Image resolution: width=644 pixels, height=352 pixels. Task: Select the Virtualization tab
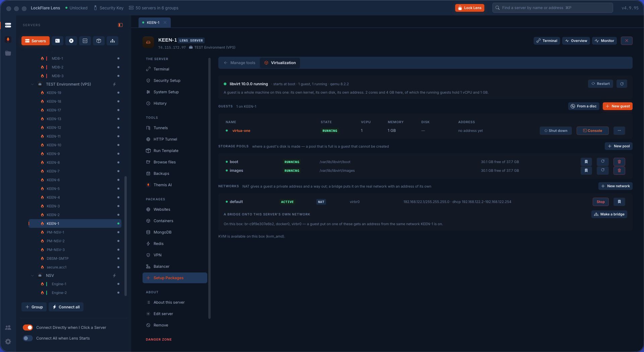click(x=280, y=63)
